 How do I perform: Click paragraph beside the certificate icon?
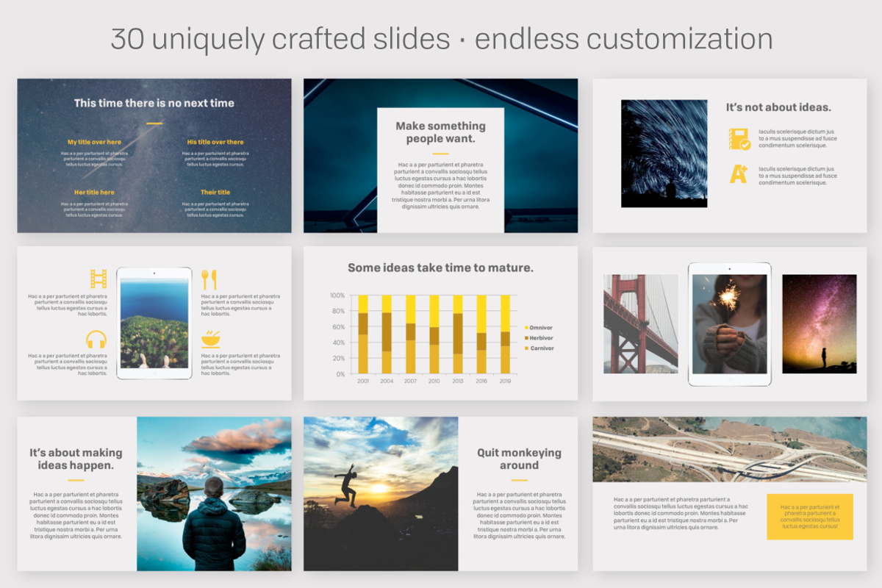point(797,138)
